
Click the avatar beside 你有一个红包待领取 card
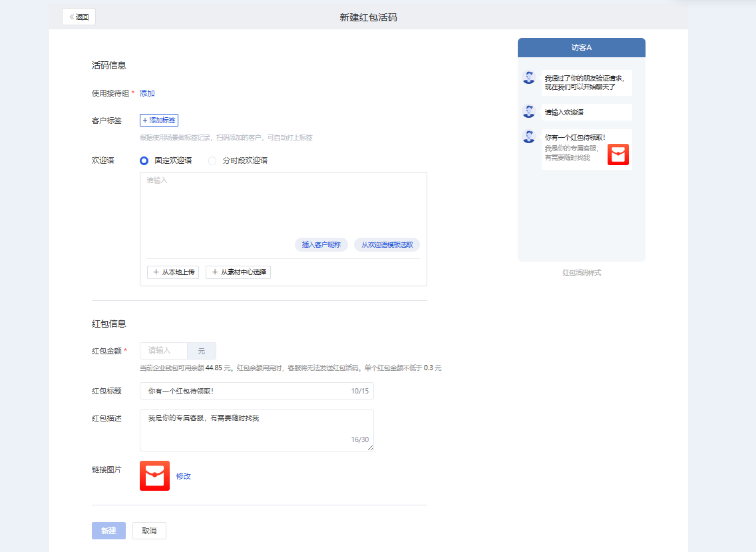(529, 137)
